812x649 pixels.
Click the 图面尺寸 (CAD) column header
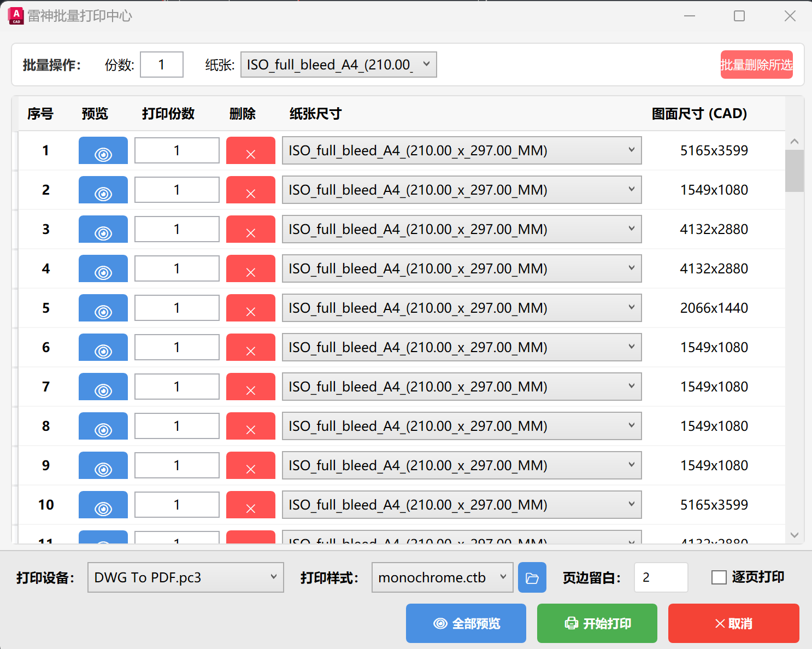coord(699,114)
